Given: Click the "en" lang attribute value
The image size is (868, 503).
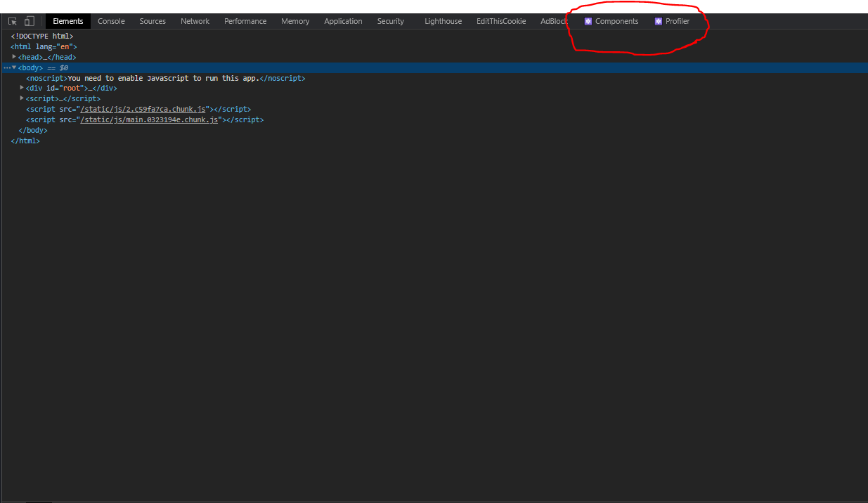Looking at the screenshot, I should click(x=65, y=46).
